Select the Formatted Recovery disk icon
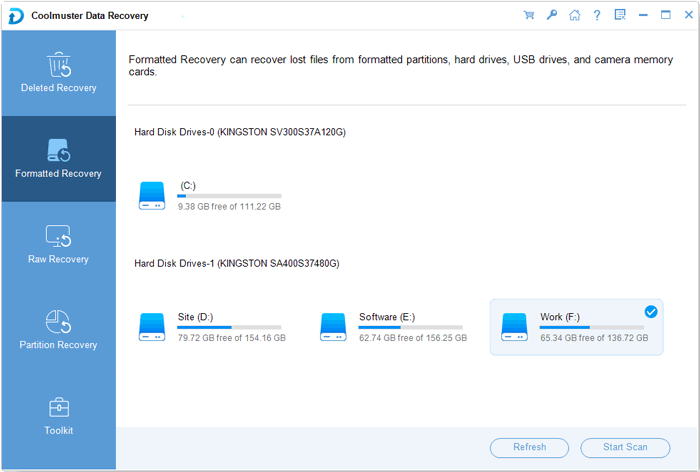This screenshot has width=700, height=472. coord(58,150)
